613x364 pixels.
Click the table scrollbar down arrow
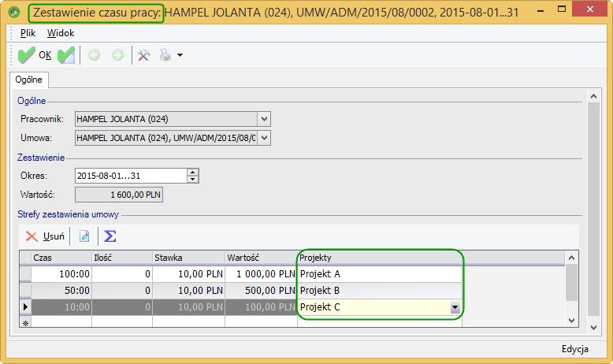point(571,321)
